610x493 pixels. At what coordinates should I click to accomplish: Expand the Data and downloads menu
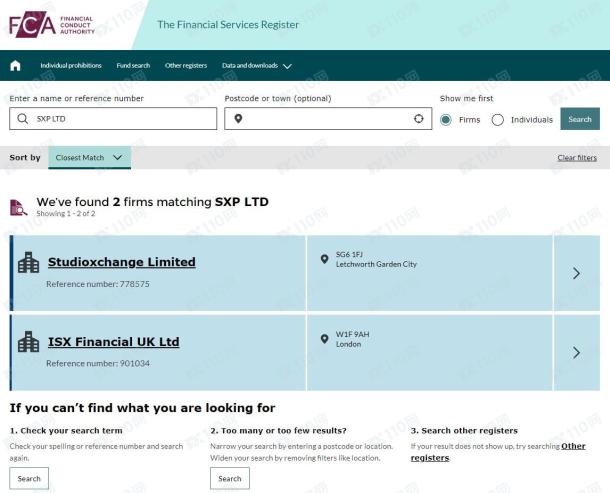[257, 66]
